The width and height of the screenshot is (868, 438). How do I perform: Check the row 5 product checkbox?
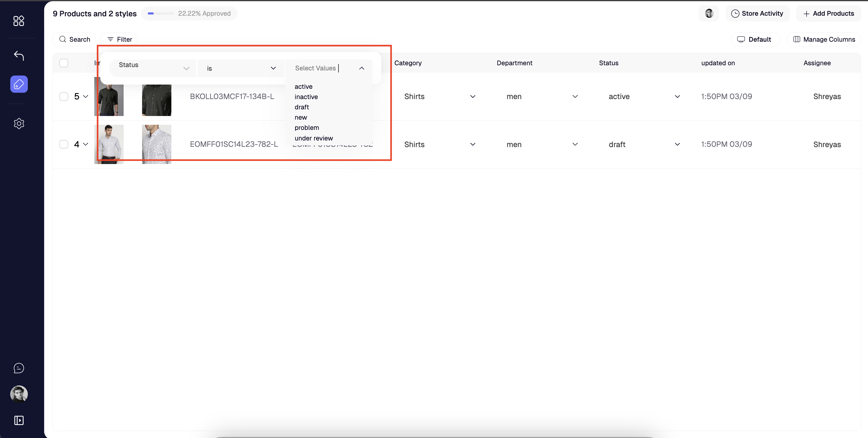(64, 97)
